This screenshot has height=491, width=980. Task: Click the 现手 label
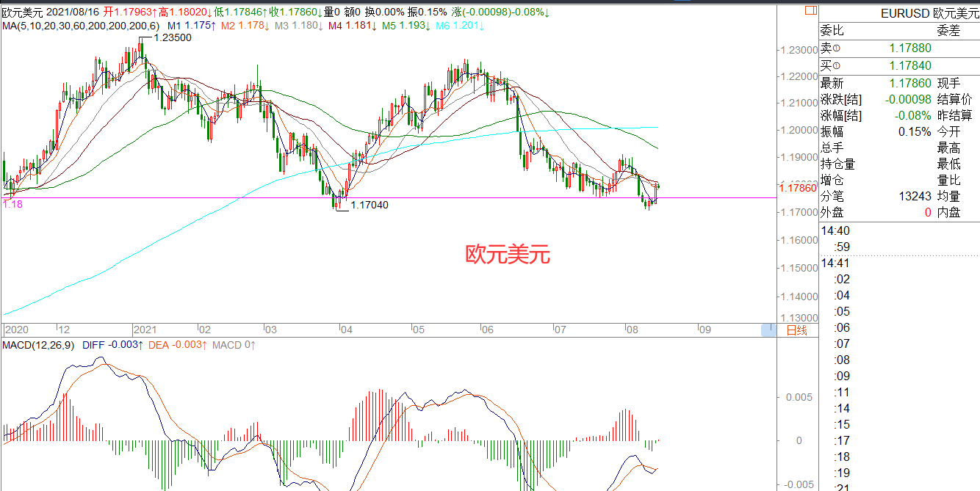[948, 84]
